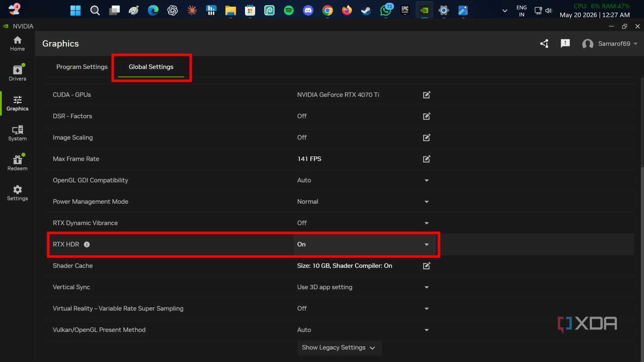Viewport: 644px width, 362px height.
Task: Open the NVIDIA app Settings section
Action: [x=17, y=193]
